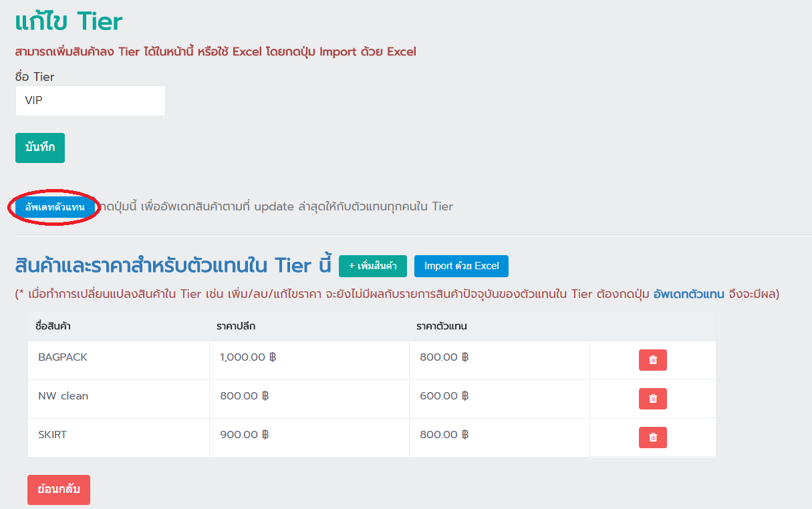Click the circled blue อัพเดทตัวแทน button
Screen dimensions: 812x509
pyautogui.click(x=55, y=207)
